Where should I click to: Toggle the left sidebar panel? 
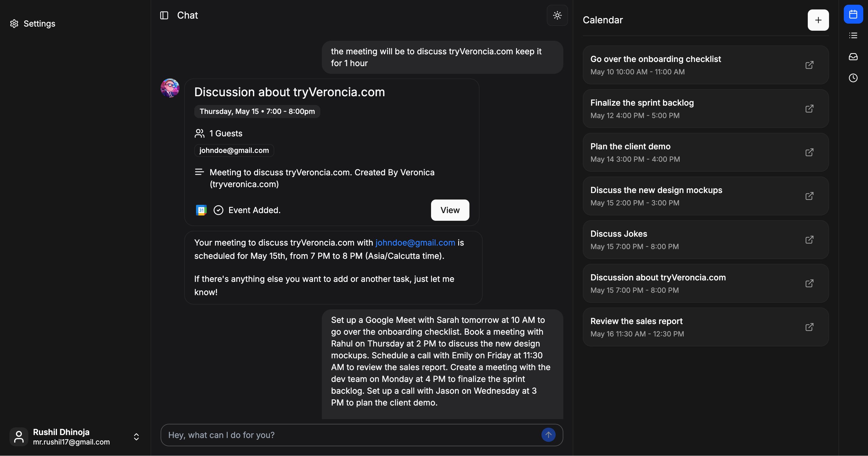[164, 15]
